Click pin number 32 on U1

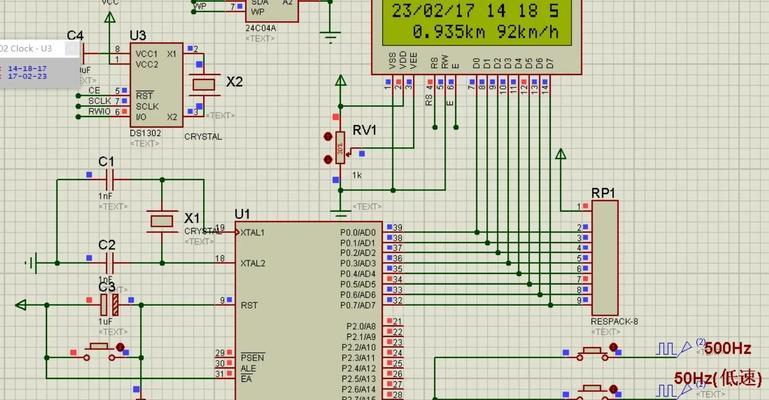(398, 300)
